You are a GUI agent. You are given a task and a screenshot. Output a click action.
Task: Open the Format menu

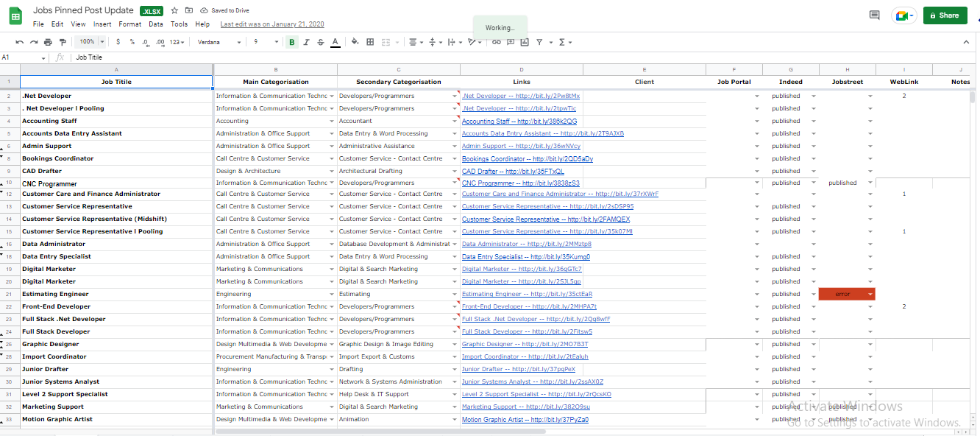coord(129,24)
